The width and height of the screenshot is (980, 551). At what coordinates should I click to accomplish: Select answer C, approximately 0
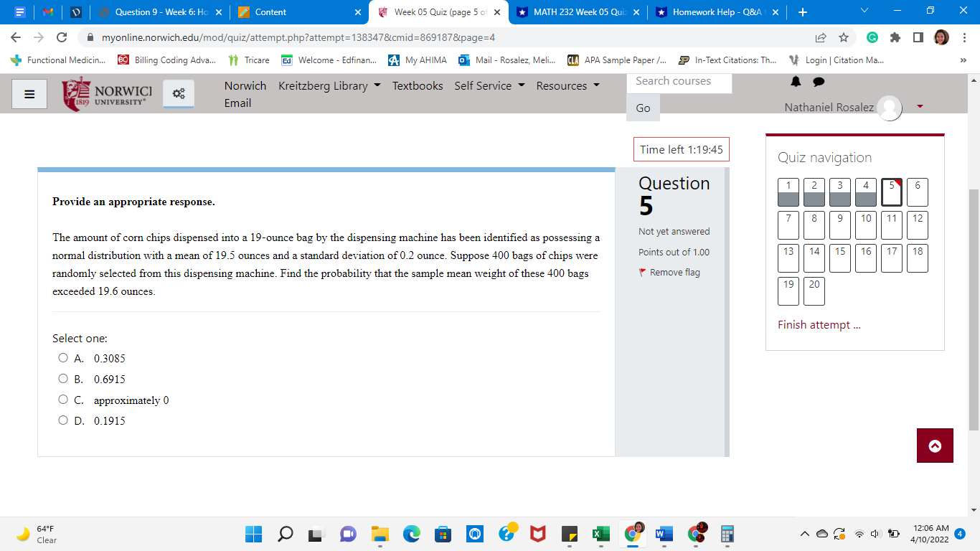[63, 399]
